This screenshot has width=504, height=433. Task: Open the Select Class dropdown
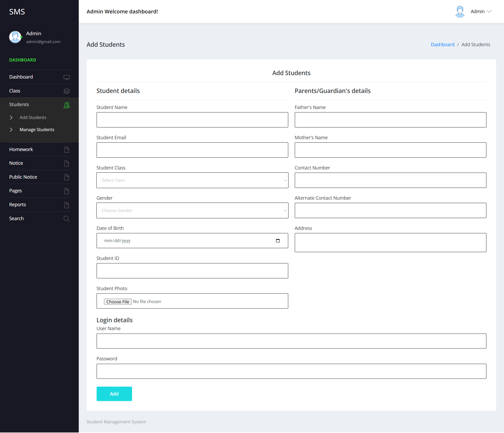(192, 180)
